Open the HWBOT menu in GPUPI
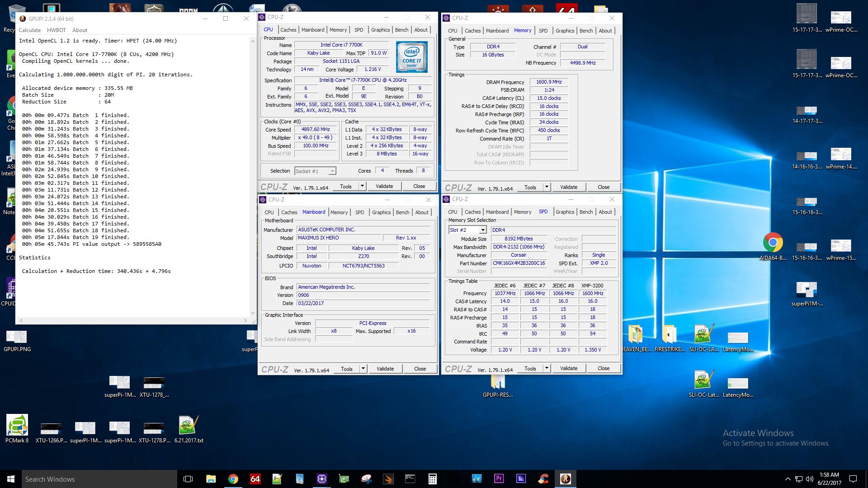The width and height of the screenshot is (868, 488). (56, 30)
